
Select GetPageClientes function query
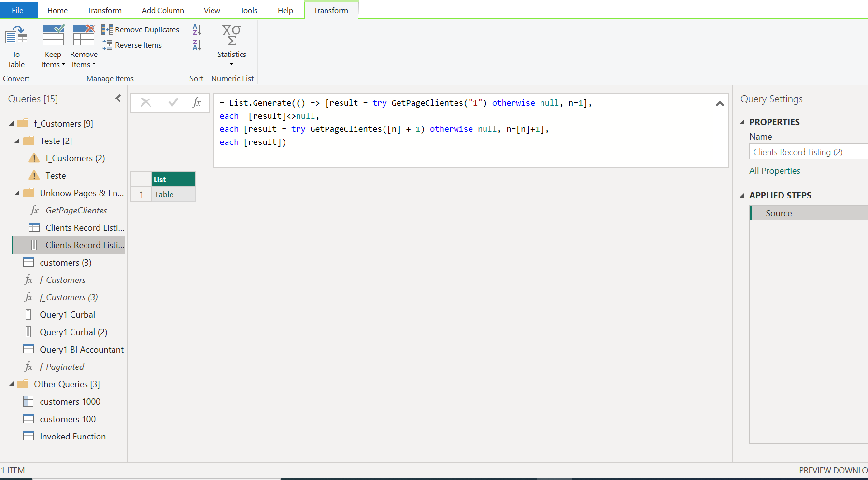point(76,211)
